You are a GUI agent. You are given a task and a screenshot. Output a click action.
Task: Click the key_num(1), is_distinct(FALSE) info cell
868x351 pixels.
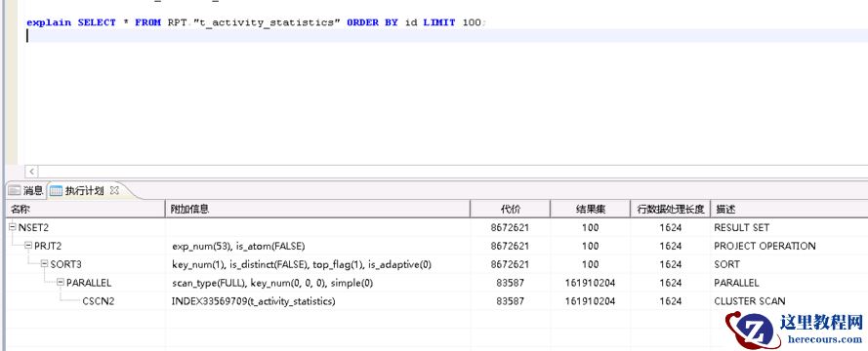point(301,264)
